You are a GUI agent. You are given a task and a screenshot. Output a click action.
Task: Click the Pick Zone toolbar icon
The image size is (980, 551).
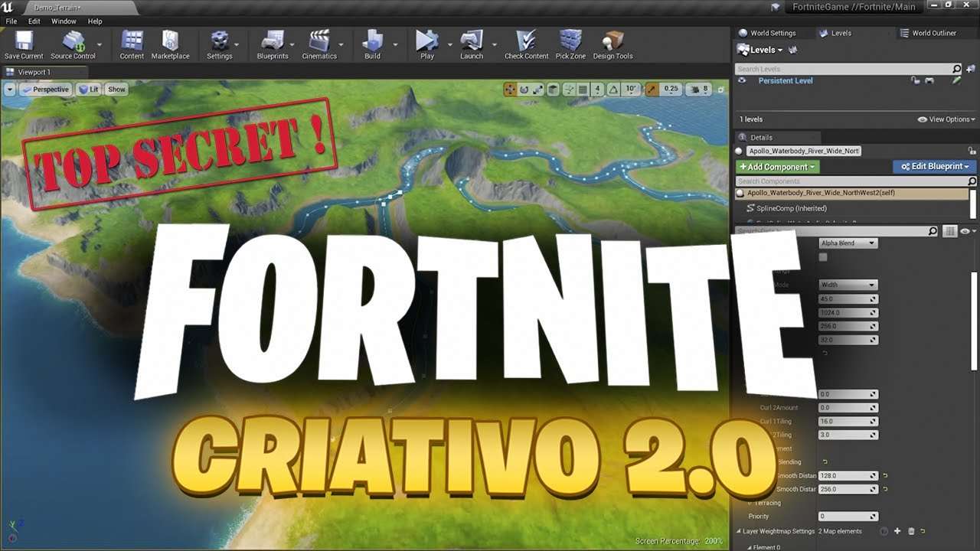[x=570, y=44]
